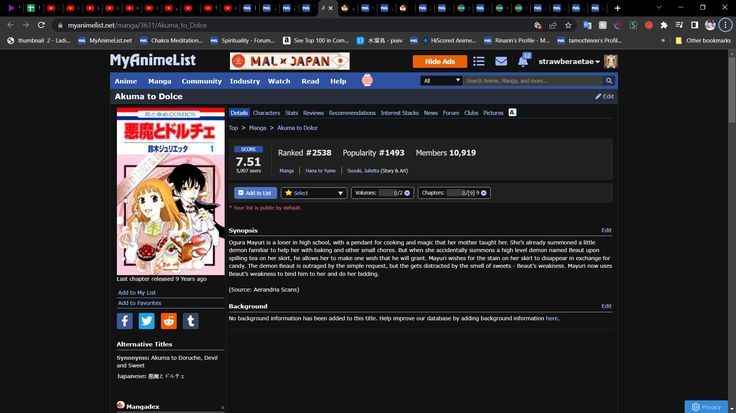Screen dimensions: 736x413
Task: Click the search magnifier button
Action: point(609,81)
